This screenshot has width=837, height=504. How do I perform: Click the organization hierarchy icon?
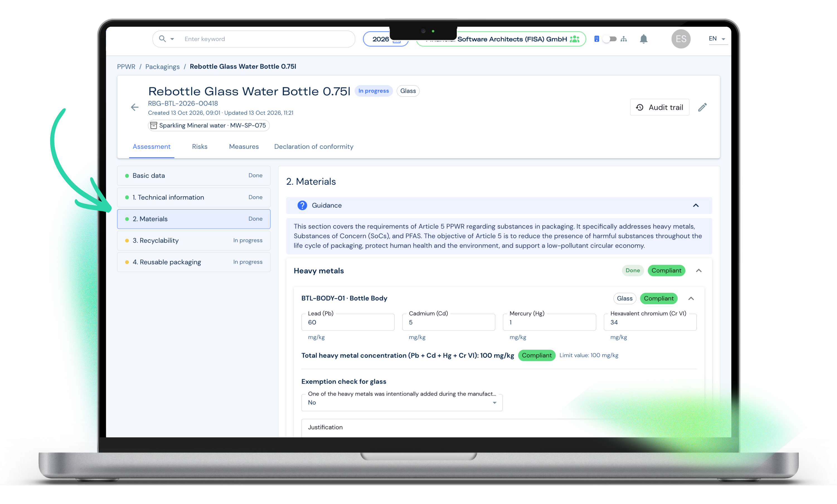tap(624, 39)
